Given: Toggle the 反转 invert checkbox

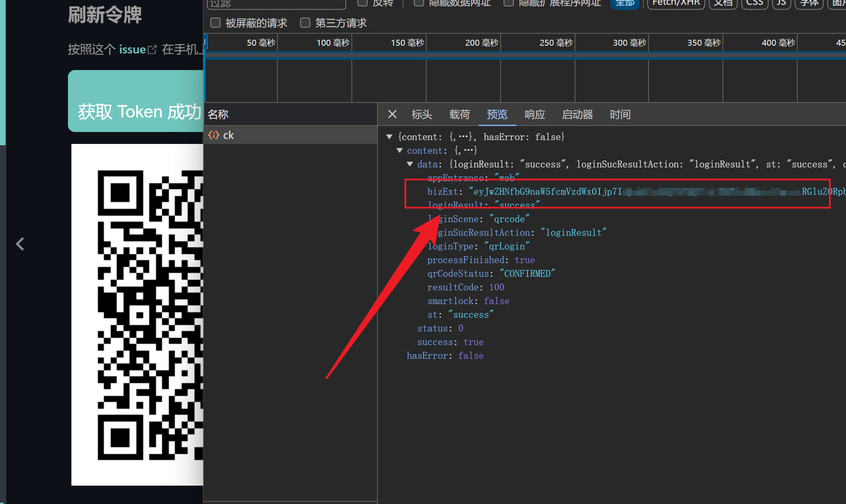Looking at the screenshot, I should (x=362, y=3).
